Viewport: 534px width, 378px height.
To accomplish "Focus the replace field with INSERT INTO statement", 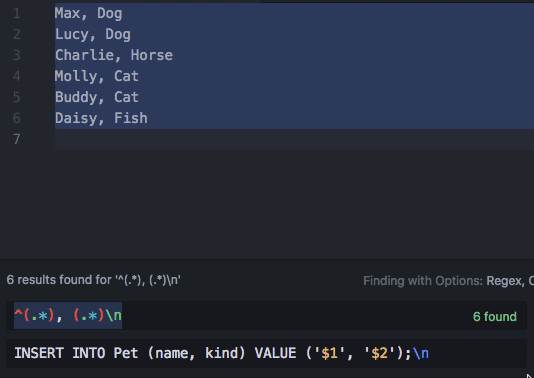I will (x=266, y=353).
